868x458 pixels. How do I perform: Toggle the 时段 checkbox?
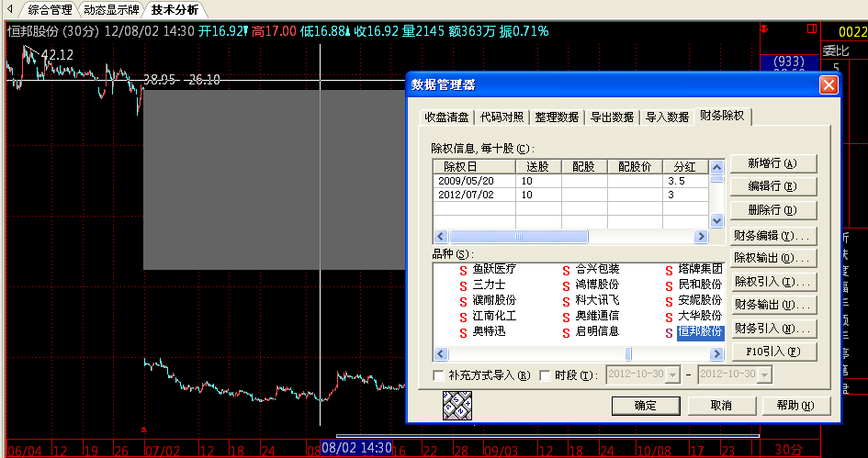(x=546, y=375)
